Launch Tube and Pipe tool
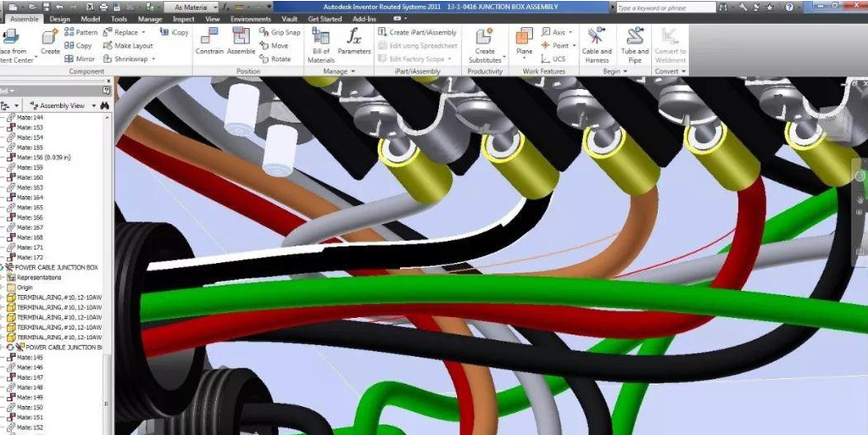The width and height of the screenshot is (868, 435). (x=634, y=44)
